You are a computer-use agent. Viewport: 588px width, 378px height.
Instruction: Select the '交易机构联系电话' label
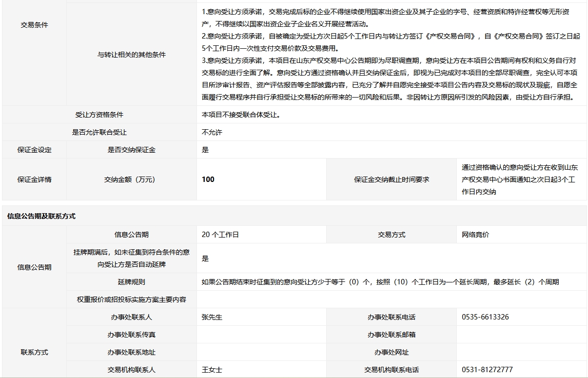(x=392, y=370)
